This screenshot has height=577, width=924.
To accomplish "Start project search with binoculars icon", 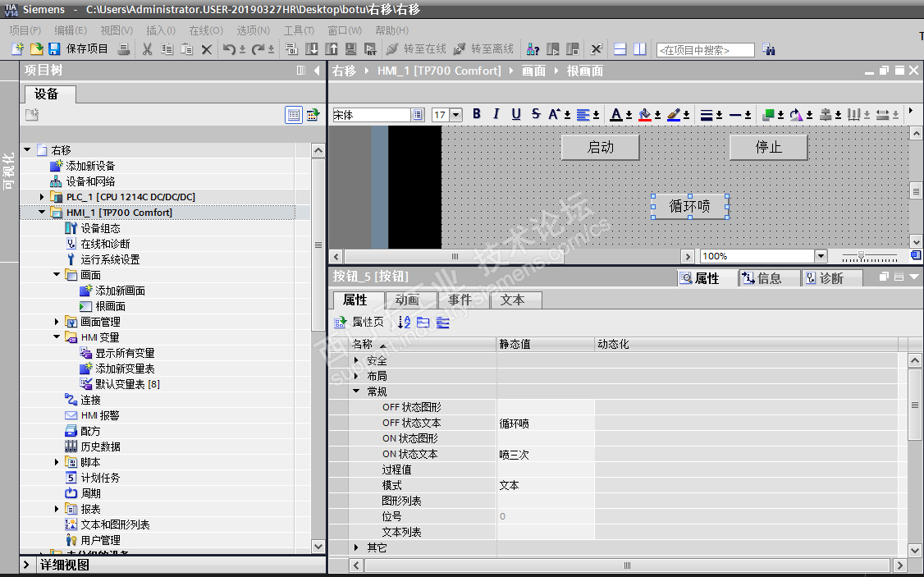I will pyautogui.click(x=768, y=49).
